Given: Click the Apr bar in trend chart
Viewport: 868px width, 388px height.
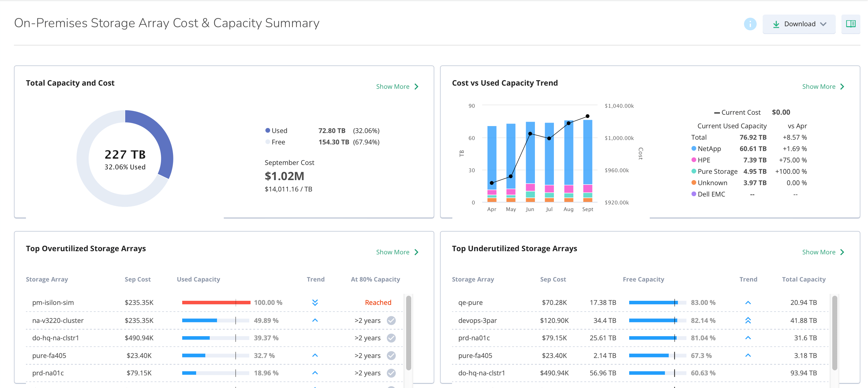Looking at the screenshot, I should click(x=492, y=164).
